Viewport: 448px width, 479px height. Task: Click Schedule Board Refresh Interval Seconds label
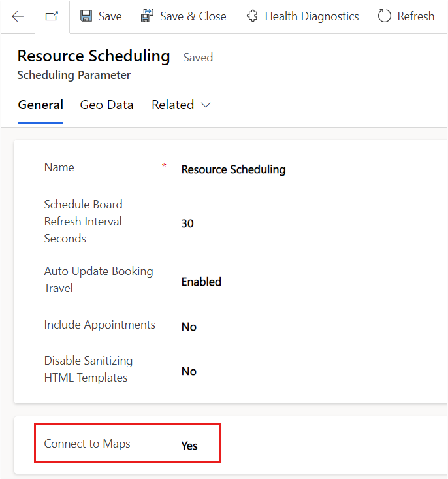point(83,222)
